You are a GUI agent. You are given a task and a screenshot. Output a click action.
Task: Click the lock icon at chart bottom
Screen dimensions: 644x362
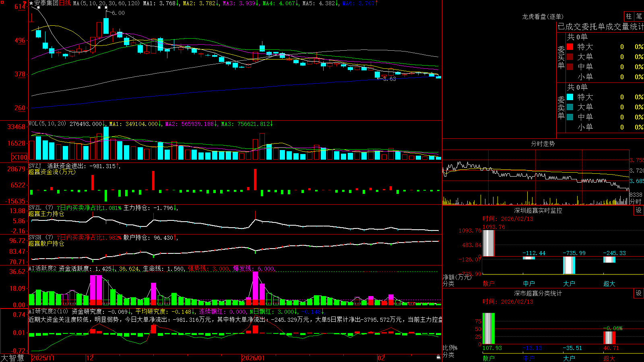coord(438,357)
